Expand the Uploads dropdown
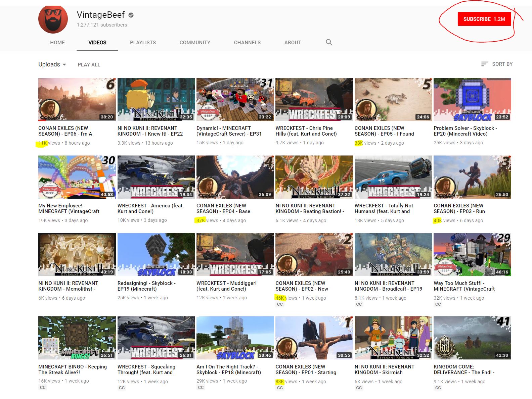The image size is (532, 399). (x=52, y=64)
